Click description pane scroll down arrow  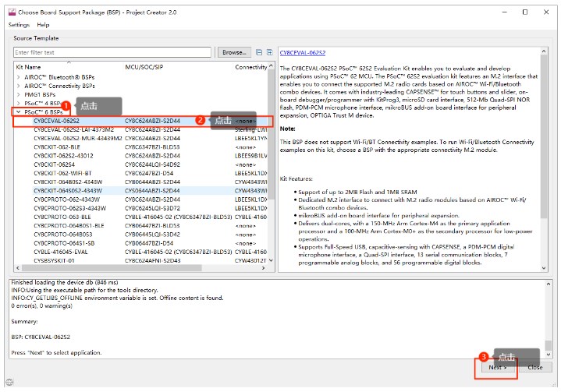544,268
